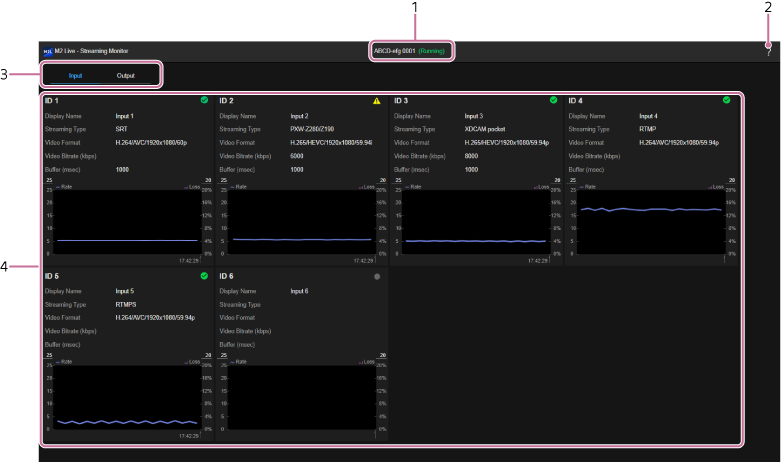Image resolution: width=781 pixels, height=462 pixels.
Task: Click the rate graph in the ID 1 card
Action: pos(127,222)
